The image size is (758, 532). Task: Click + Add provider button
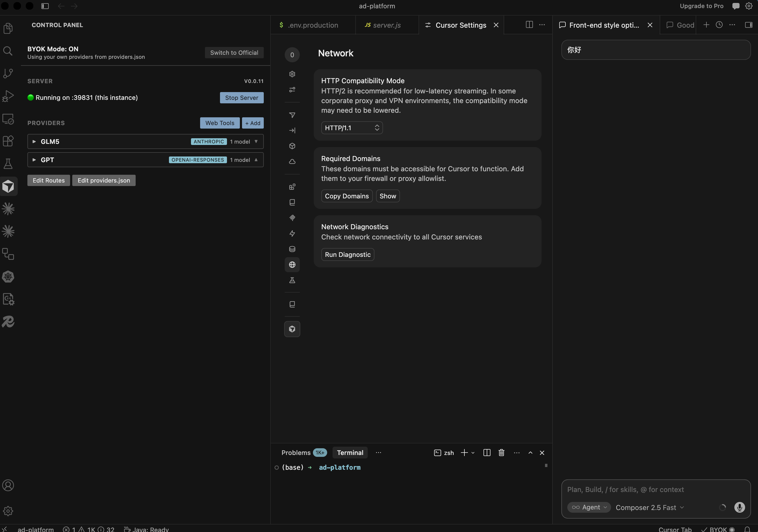pos(252,123)
